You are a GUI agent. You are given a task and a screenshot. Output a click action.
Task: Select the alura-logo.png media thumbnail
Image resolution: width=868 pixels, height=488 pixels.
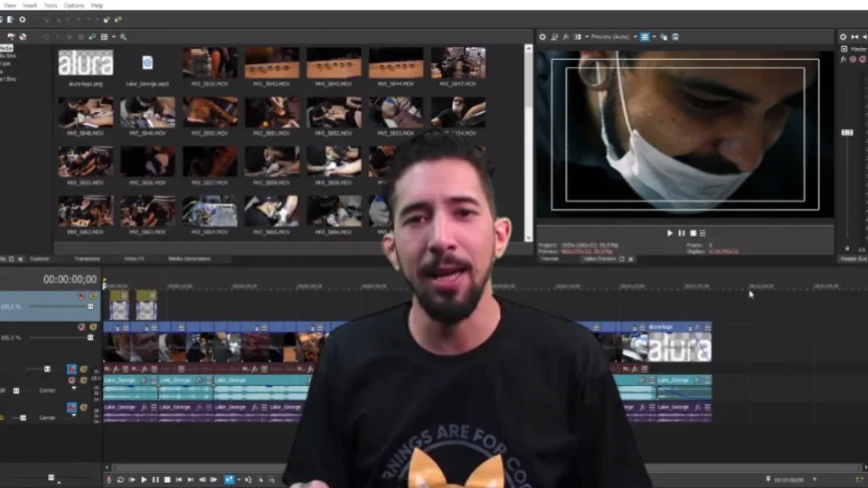86,63
